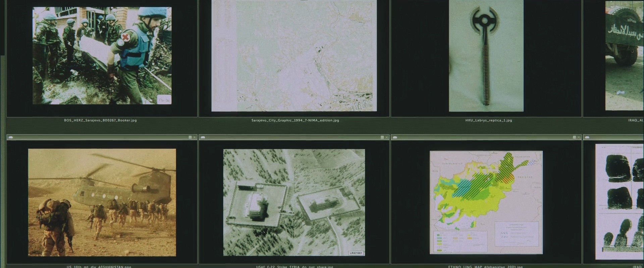Screen dimensions: 644x268
Task: Close the Chinook helicopter photo window
Action: point(195,137)
